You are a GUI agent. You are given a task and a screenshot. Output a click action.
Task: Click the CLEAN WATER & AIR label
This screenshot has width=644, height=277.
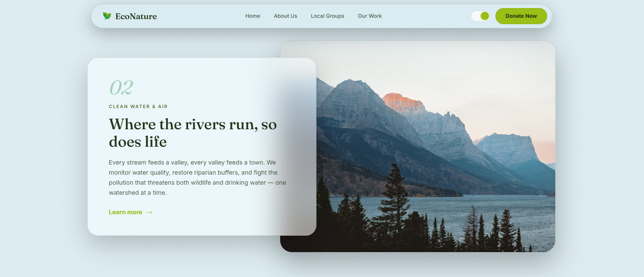(x=138, y=106)
